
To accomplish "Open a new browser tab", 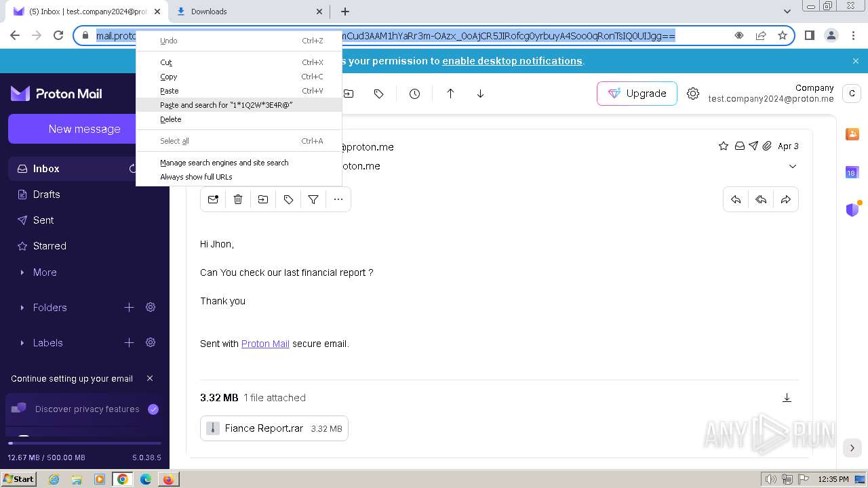I will pos(345,12).
